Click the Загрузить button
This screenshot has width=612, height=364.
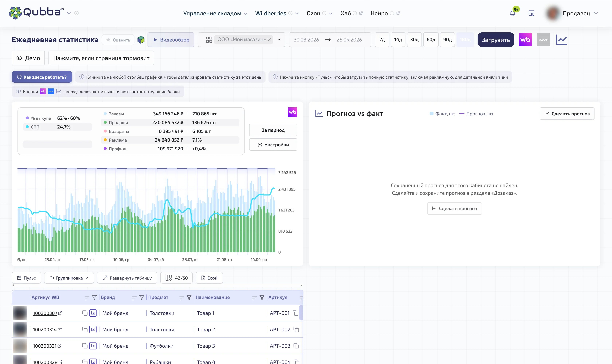pos(496,40)
